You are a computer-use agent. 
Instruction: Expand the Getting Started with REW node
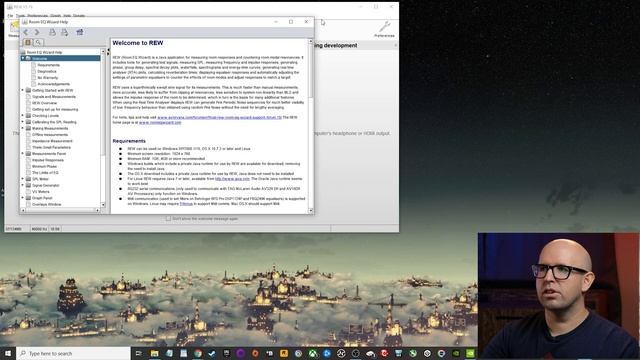click(x=23, y=90)
